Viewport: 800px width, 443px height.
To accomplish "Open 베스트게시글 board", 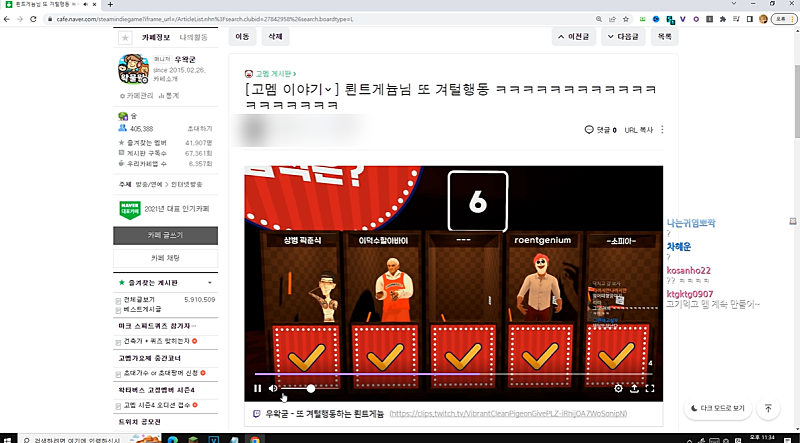I will pos(142,309).
